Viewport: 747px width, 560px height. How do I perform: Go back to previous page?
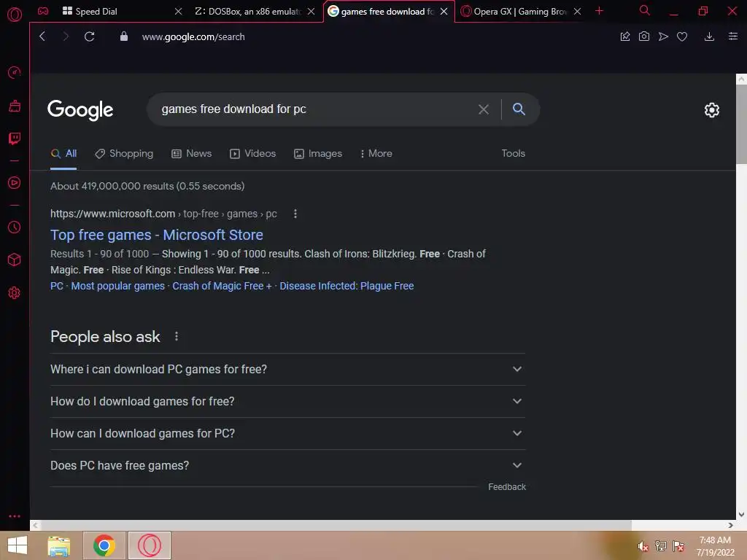[x=42, y=36]
